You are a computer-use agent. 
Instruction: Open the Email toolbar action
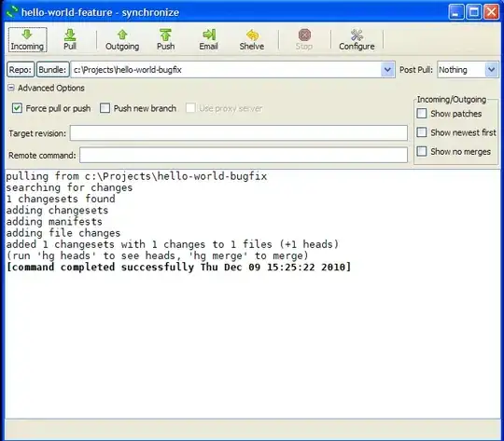(209, 40)
